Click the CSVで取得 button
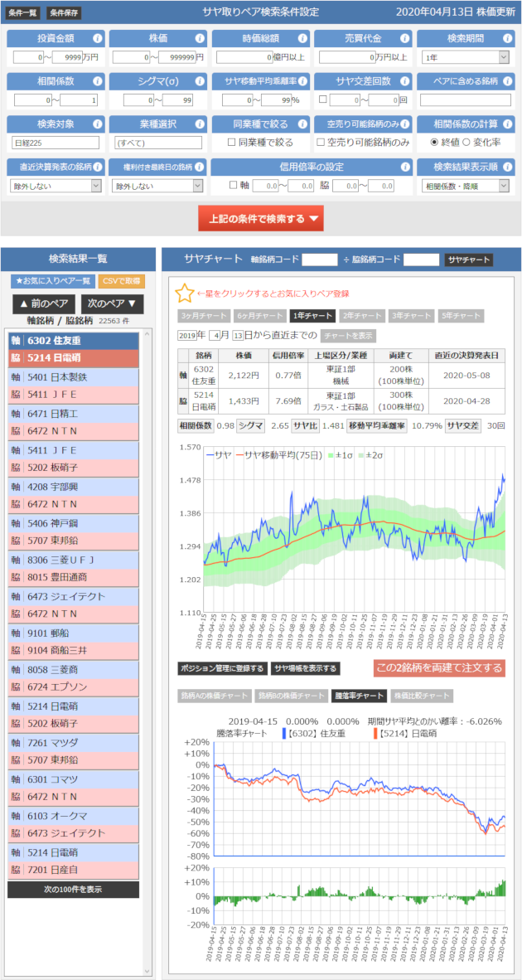 pyautogui.click(x=120, y=281)
